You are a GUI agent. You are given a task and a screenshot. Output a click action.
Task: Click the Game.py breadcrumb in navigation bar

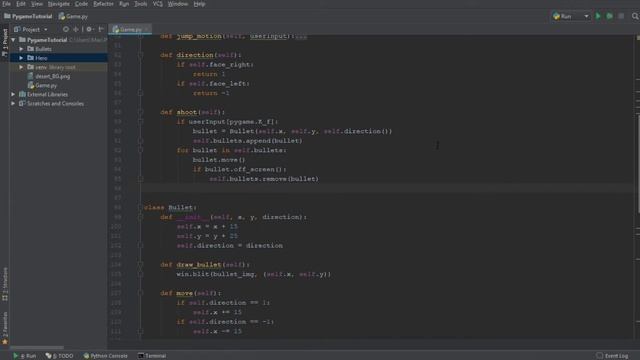[x=73, y=17]
